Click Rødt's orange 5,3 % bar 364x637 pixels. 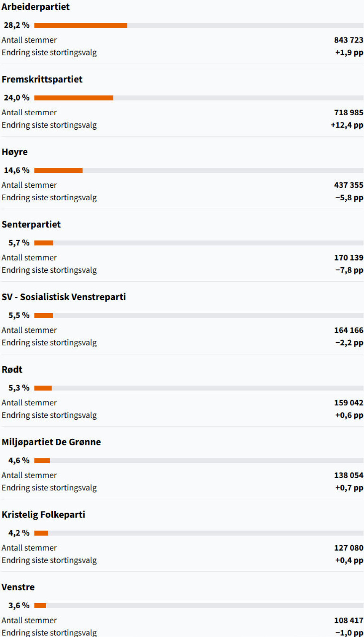pyautogui.click(x=43, y=388)
